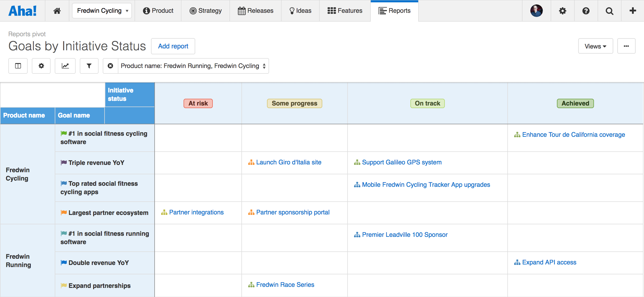Switch to the Reports tab
Image resolution: width=644 pixels, height=297 pixels.
pos(394,10)
